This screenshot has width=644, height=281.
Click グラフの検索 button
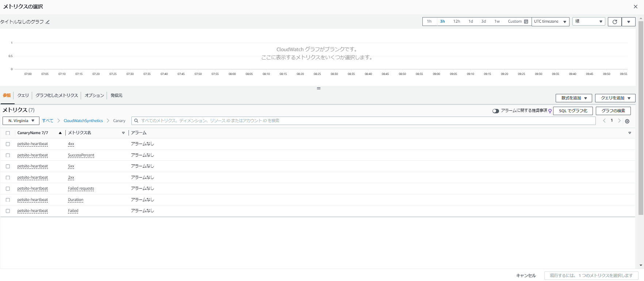[613, 111]
